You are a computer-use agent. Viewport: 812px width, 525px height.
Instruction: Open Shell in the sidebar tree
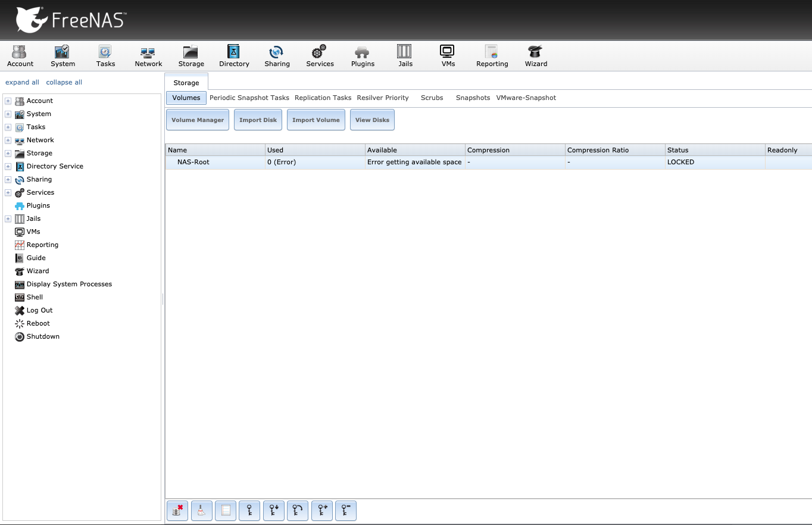pyautogui.click(x=35, y=297)
